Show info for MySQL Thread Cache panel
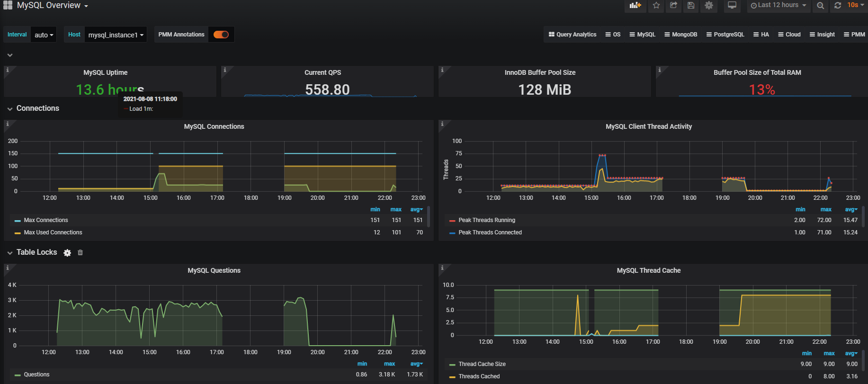The image size is (868, 384). point(442,268)
